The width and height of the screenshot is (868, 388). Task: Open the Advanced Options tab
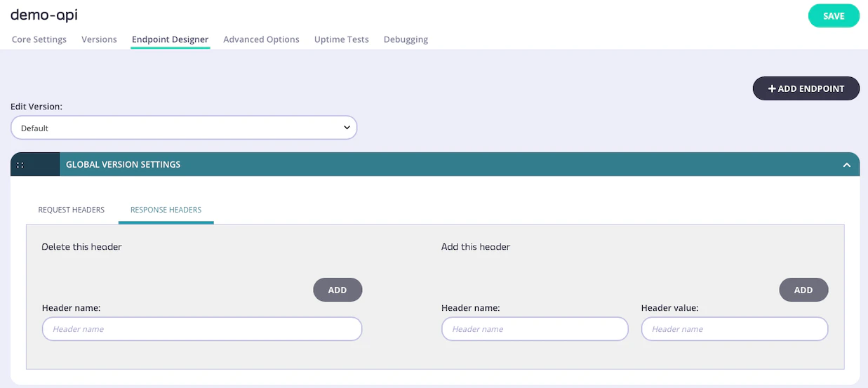pyautogui.click(x=261, y=39)
